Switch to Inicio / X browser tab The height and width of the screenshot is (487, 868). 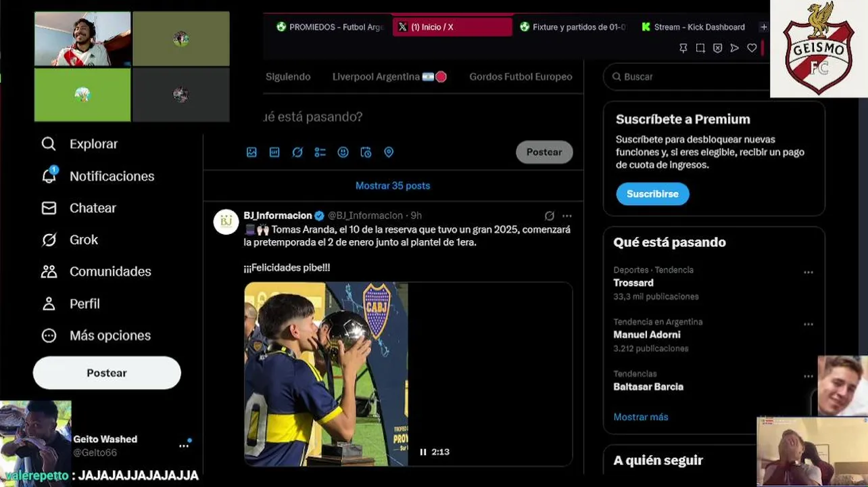click(452, 27)
